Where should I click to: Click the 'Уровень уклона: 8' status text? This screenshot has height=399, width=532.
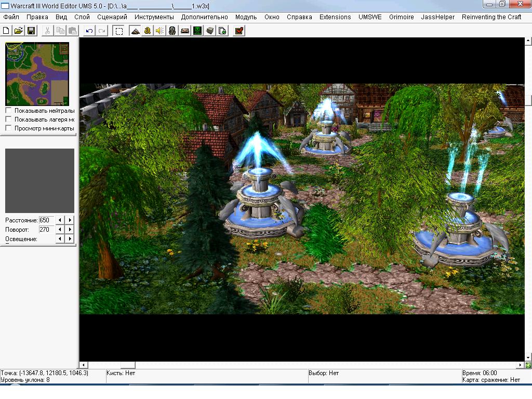[25, 380]
